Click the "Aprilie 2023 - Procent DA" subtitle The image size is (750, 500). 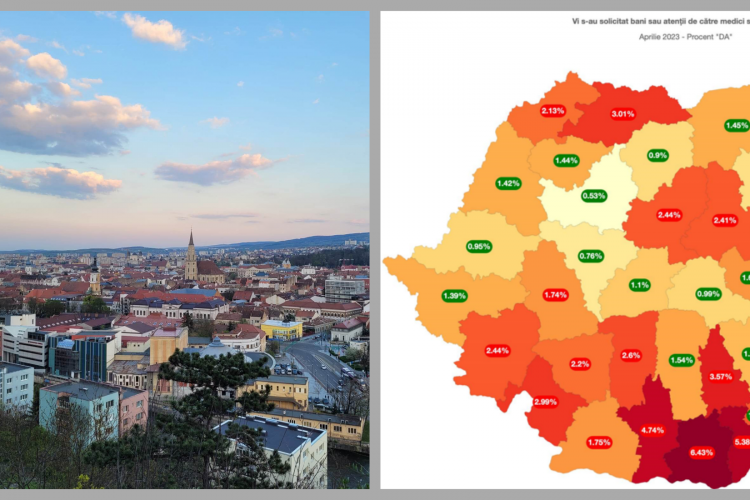(x=692, y=36)
